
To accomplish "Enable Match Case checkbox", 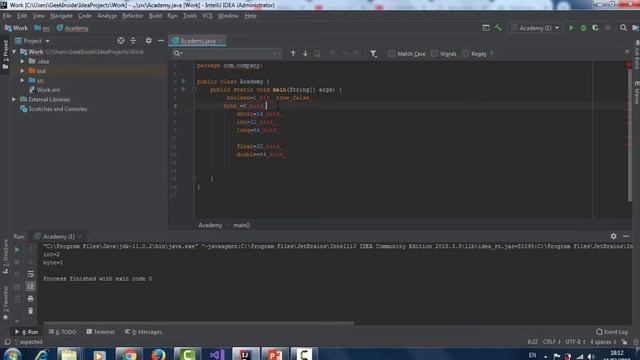I will pos(391,53).
